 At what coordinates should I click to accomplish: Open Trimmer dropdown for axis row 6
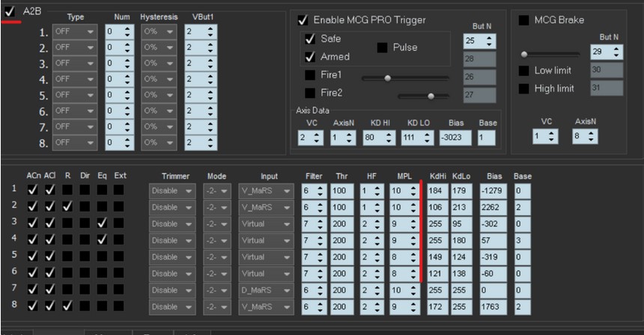(x=172, y=274)
